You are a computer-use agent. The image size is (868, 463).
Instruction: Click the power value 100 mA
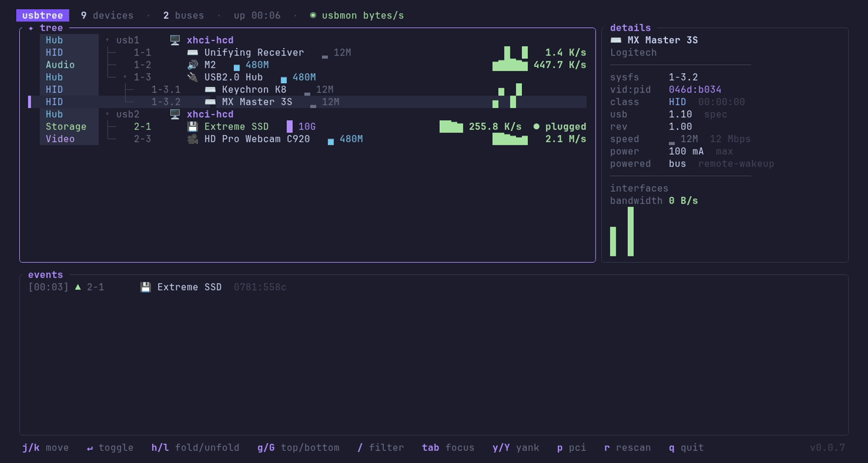(x=686, y=151)
